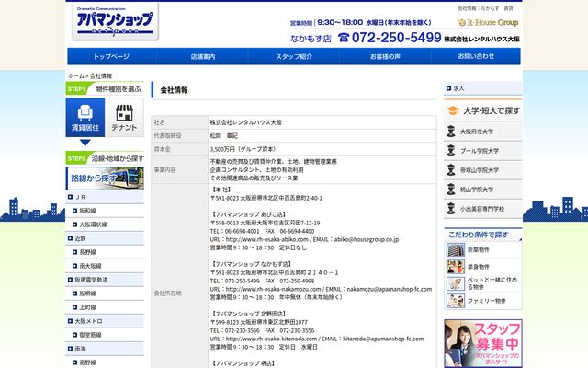Click the square bullet icon next to 求人
The width and height of the screenshot is (588, 368).
448,88
